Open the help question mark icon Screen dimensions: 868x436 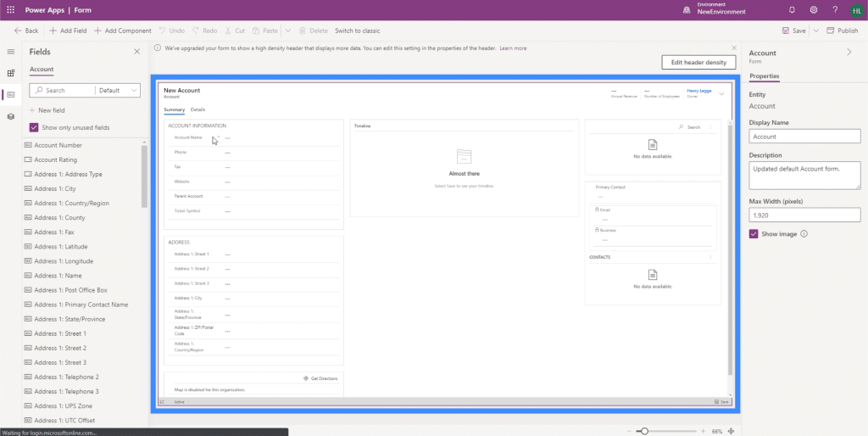[x=835, y=10]
